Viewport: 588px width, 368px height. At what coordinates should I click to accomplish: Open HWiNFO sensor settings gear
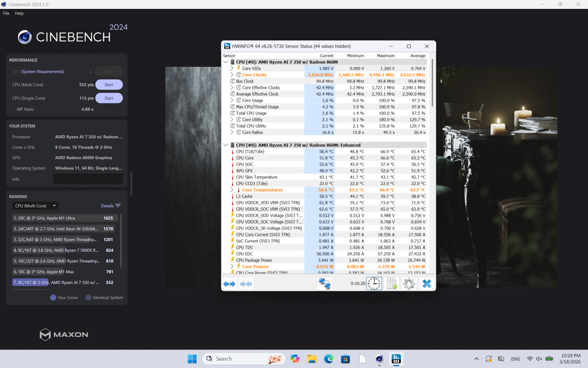tap(409, 283)
